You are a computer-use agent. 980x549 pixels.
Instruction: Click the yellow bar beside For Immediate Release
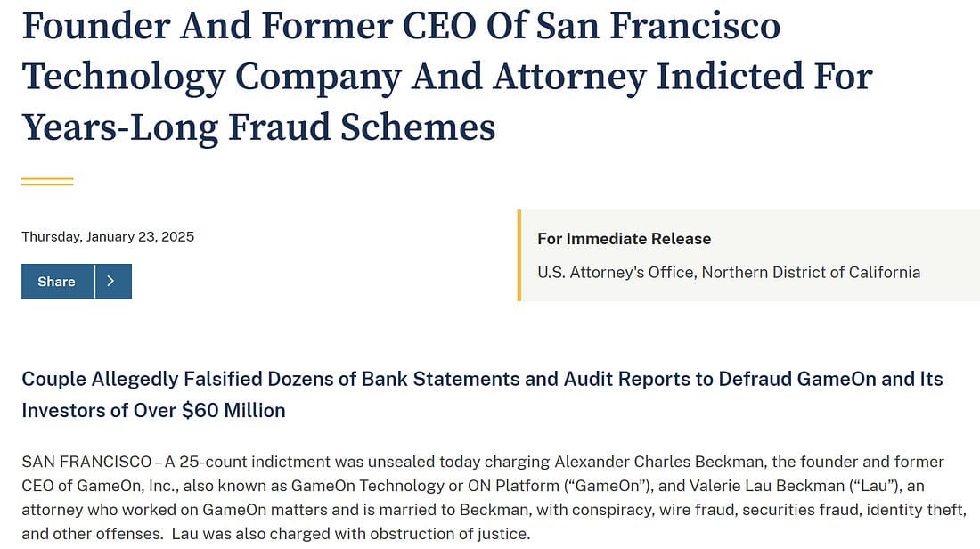tap(519, 256)
